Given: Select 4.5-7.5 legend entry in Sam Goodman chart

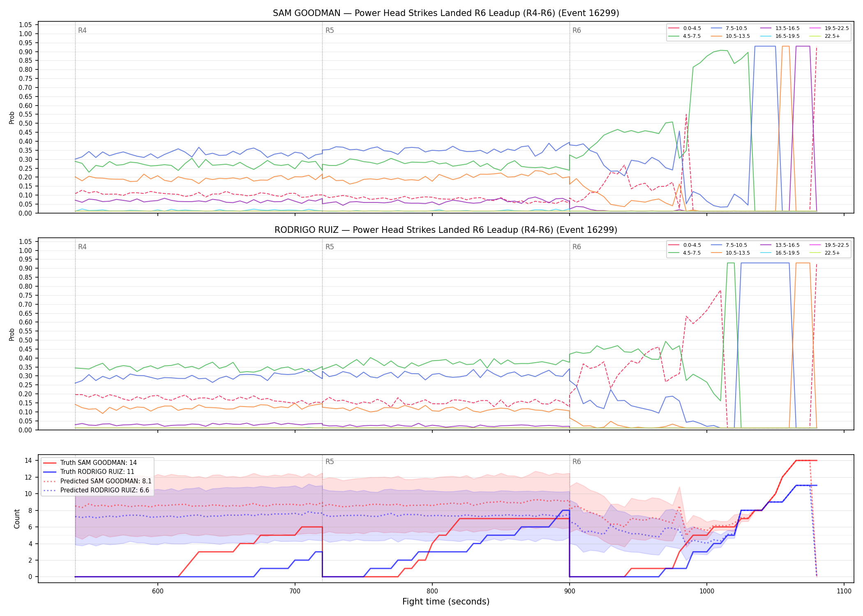Looking at the screenshot, I should (x=685, y=36).
